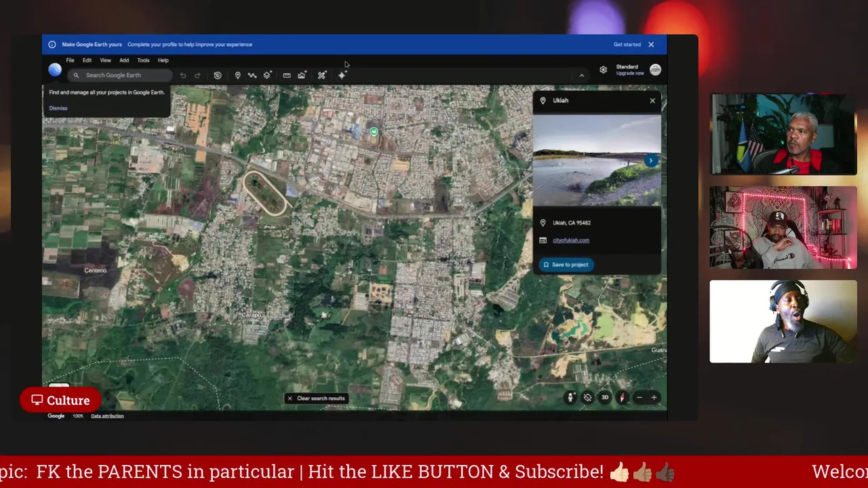Click the sparkle AI icon in toolbar
868x488 pixels.
tap(342, 75)
